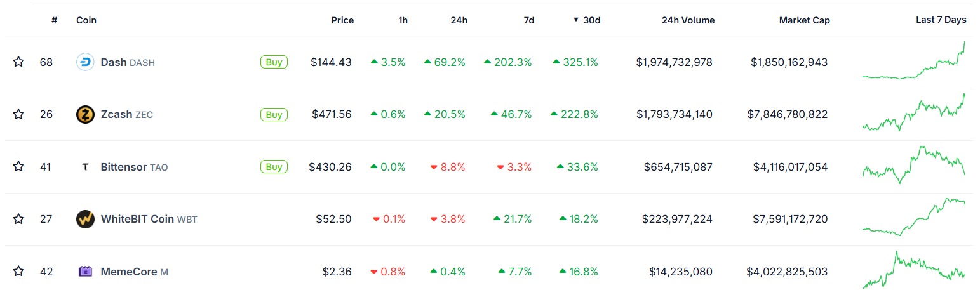This screenshot has height=290, width=980.
Task: Click the MemeCore purple logo icon
Action: tap(85, 272)
